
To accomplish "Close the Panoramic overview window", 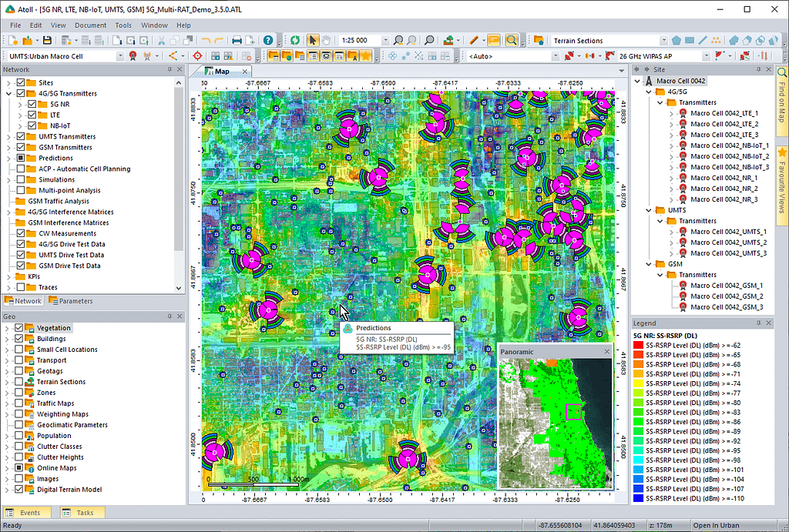I will coord(606,352).
